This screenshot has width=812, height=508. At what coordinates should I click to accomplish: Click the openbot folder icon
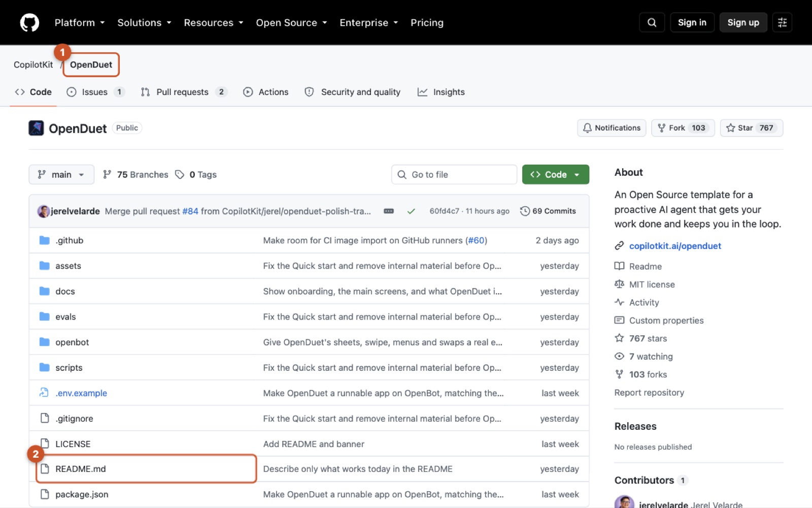tap(45, 342)
